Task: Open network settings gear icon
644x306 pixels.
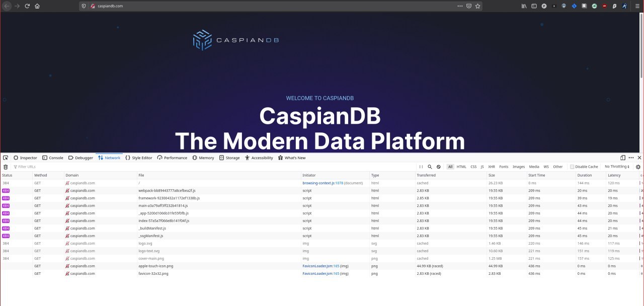Action: pos(638,167)
